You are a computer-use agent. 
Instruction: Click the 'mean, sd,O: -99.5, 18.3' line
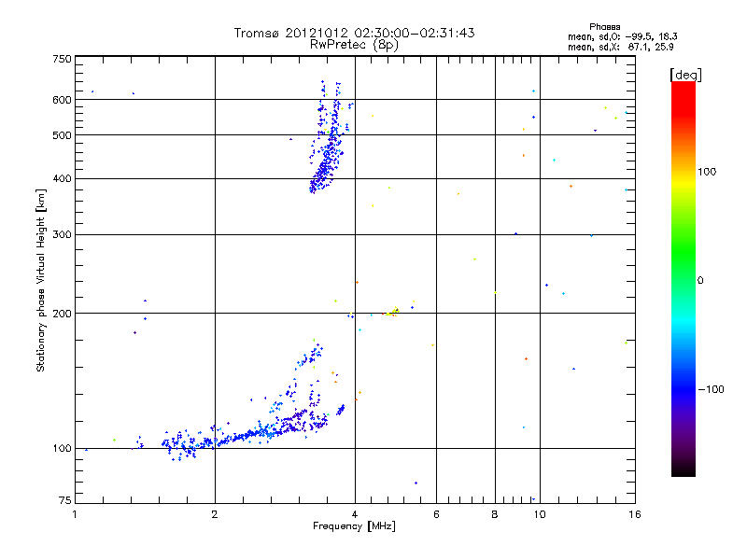tap(622, 36)
